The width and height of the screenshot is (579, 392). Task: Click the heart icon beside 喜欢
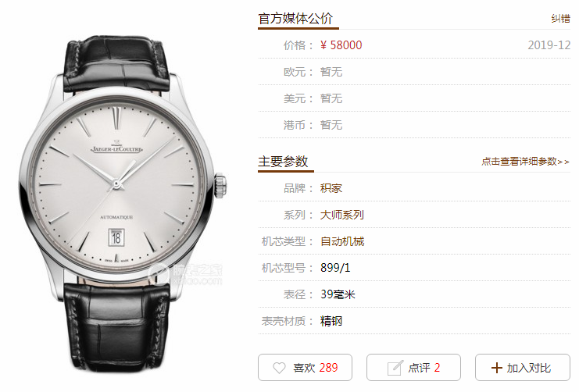click(279, 368)
